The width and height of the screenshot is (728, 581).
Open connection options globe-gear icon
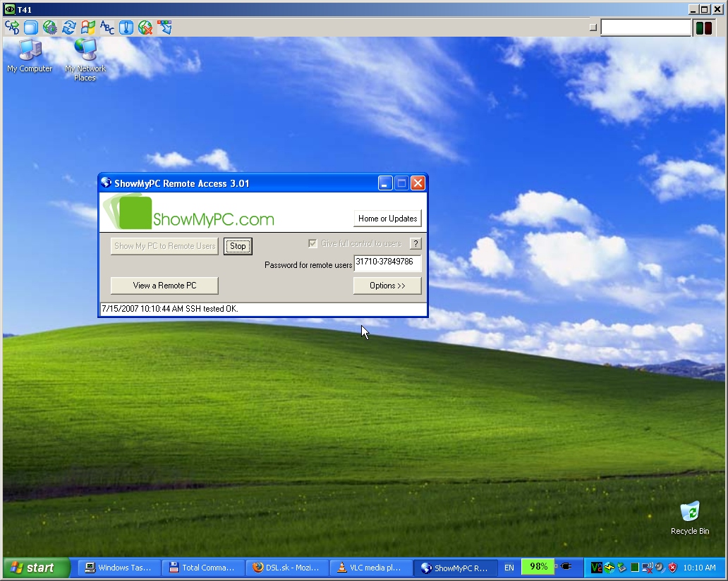click(50, 27)
